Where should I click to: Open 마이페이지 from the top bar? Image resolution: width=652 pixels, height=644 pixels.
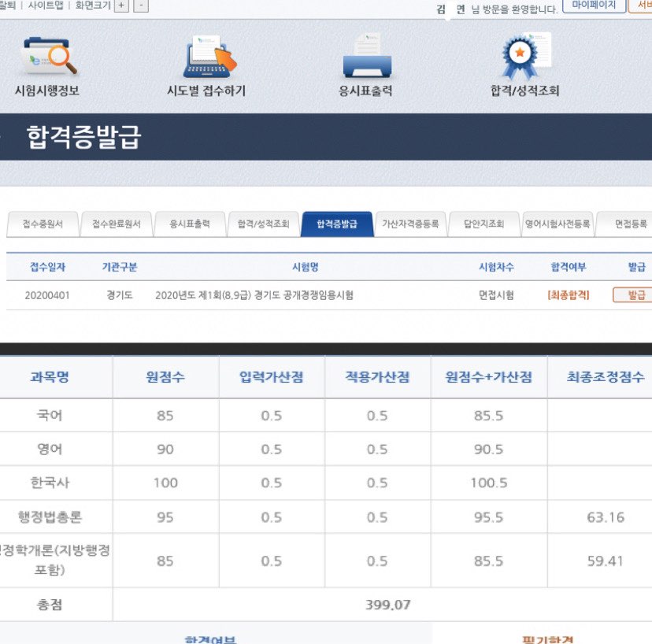(595, 6)
